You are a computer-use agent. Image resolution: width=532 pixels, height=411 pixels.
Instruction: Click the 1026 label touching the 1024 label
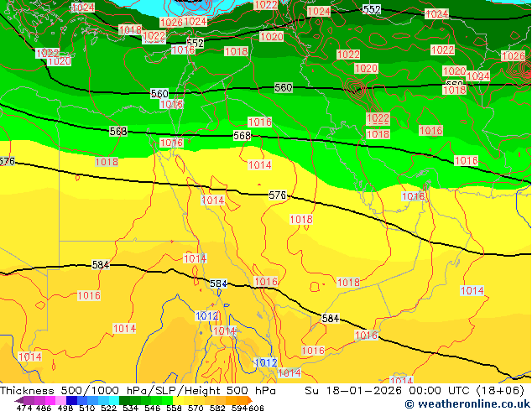pos(171,23)
